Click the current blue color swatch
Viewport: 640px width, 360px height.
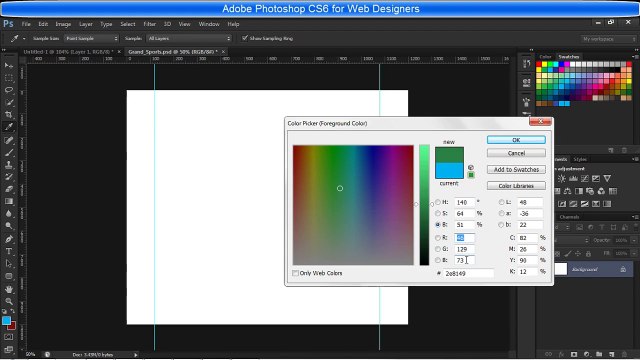449,171
